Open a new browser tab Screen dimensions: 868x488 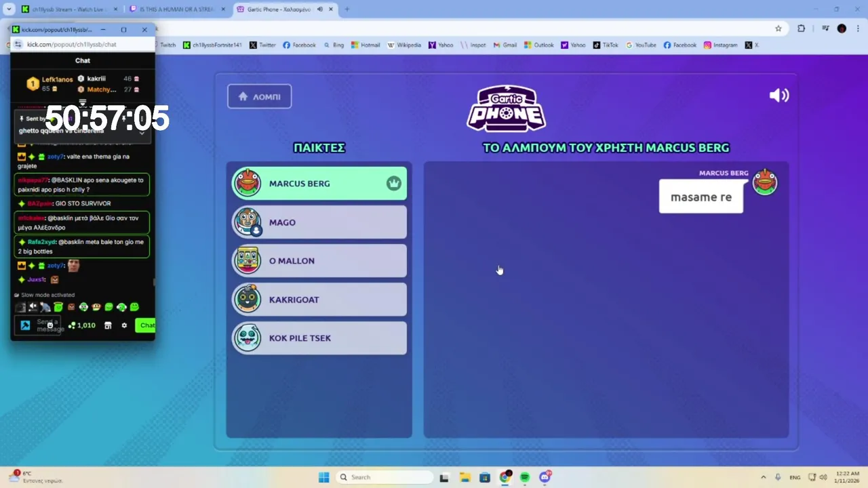pos(347,9)
